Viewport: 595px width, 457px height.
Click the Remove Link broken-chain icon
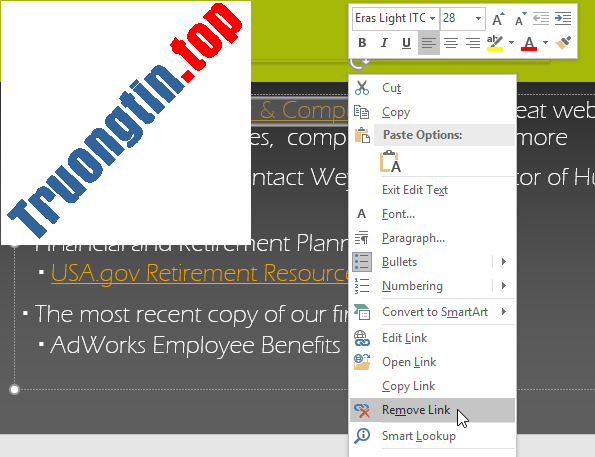coord(362,410)
